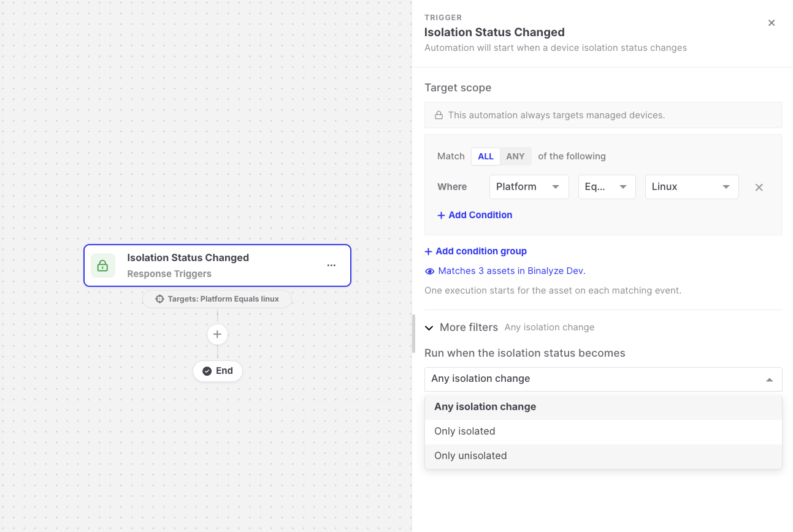Viewport: 793px width, 532px height.
Task: Click the eye icon beside Matches 3 assets
Action: [x=430, y=271]
